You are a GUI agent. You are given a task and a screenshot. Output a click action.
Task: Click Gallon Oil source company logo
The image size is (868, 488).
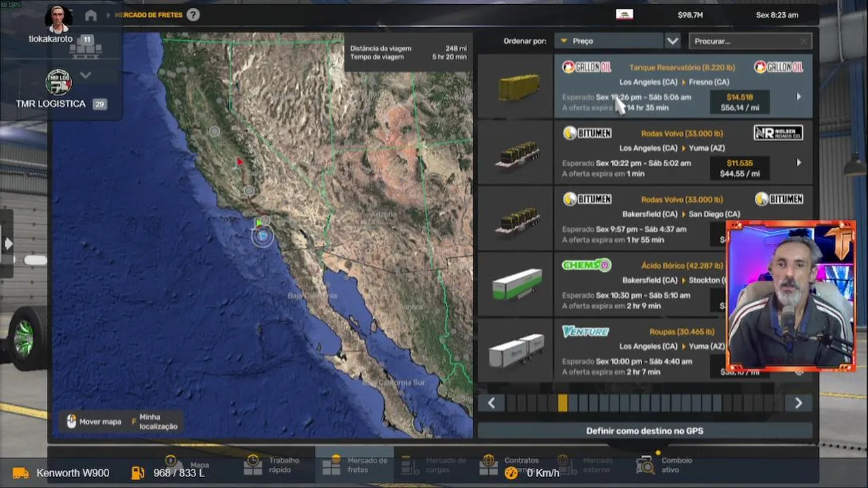tap(587, 67)
